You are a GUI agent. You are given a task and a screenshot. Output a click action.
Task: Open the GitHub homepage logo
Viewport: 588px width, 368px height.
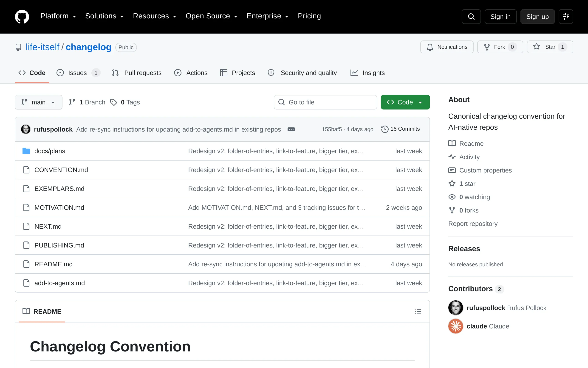[x=22, y=17]
